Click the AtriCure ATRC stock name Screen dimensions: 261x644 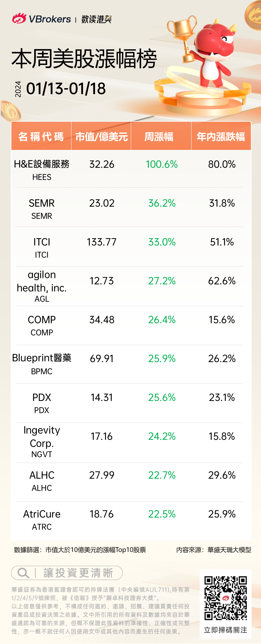point(42,514)
